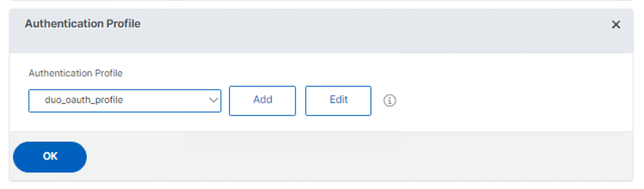Edit the selected authentication profile

click(x=338, y=101)
